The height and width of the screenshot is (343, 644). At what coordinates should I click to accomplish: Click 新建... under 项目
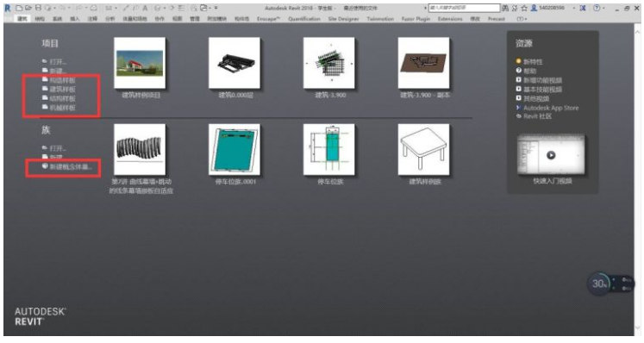pyautogui.click(x=54, y=71)
